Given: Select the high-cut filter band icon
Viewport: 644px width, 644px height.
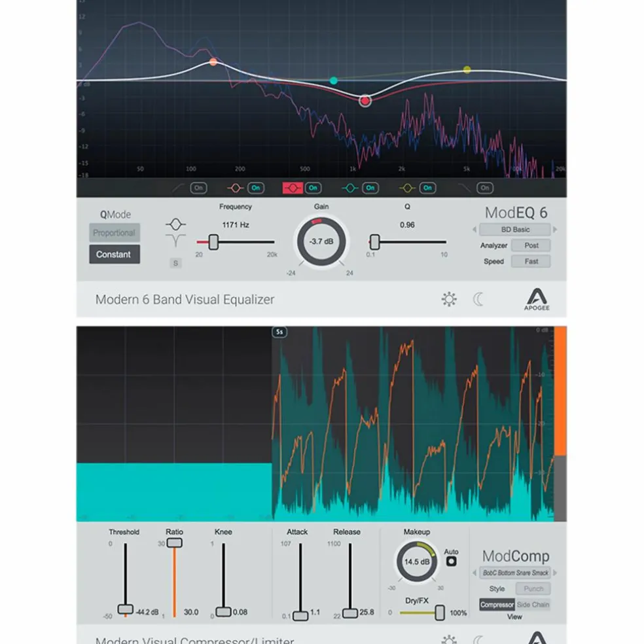Looking at the screenshot, I should point(465,188).
